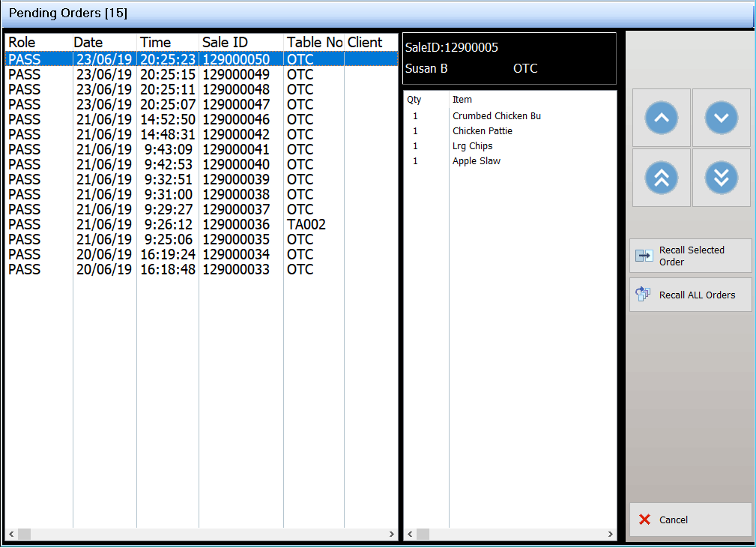The image size is (756, 548).
Task: Click the single down arrow navigation icon
Action: pos(721,118)
